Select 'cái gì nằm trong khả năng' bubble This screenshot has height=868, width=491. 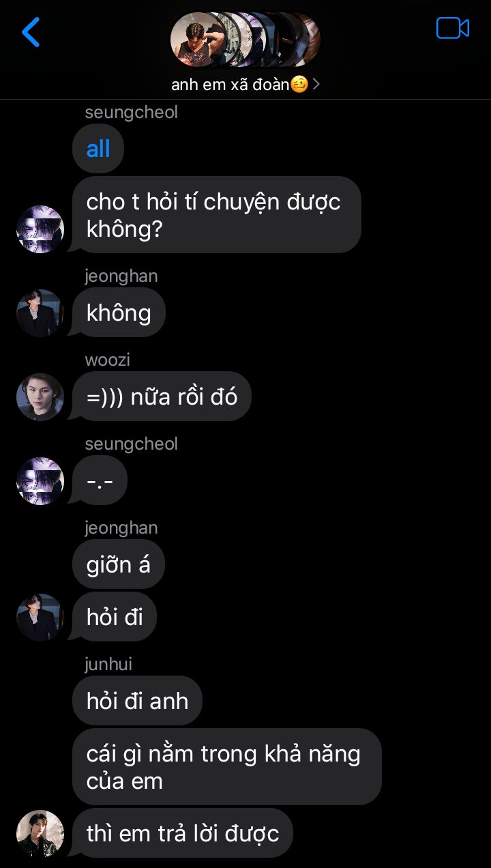click(x=227, y=767)
